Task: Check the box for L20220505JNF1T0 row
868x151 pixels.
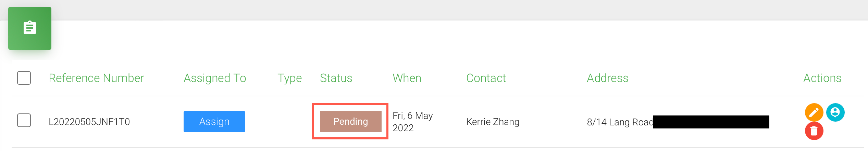Action: pos(24,120)
